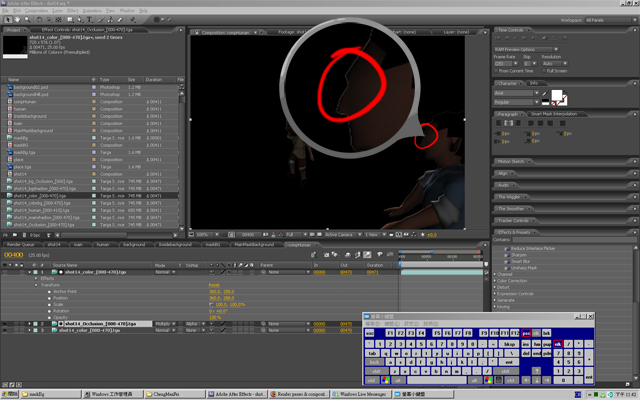
Task: Click the Windows key on on-screen keyboard
Action: pos(385,380)
